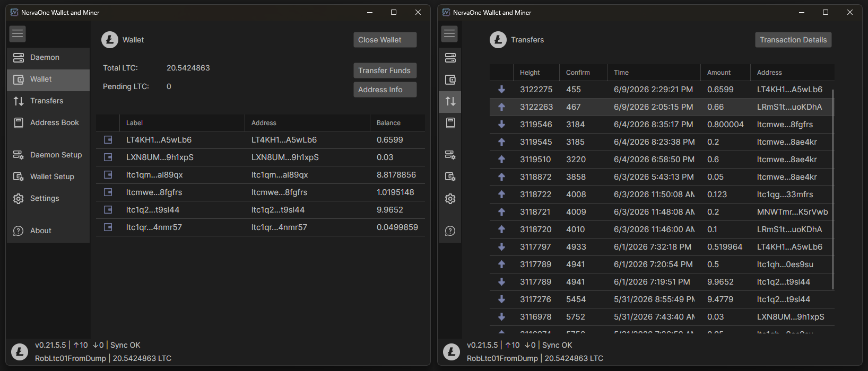Click Address Info button
868x371 pixels.
coord(385,90)
